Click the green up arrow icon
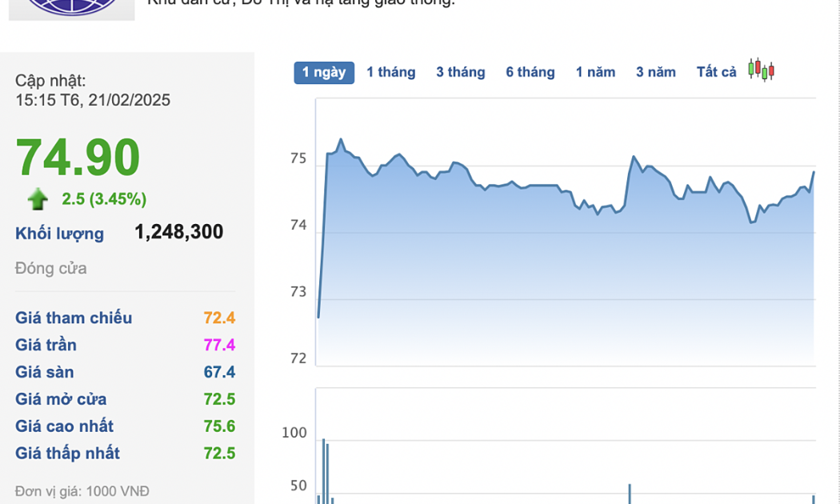Screen dimensions: 840x504 point(38,198)
